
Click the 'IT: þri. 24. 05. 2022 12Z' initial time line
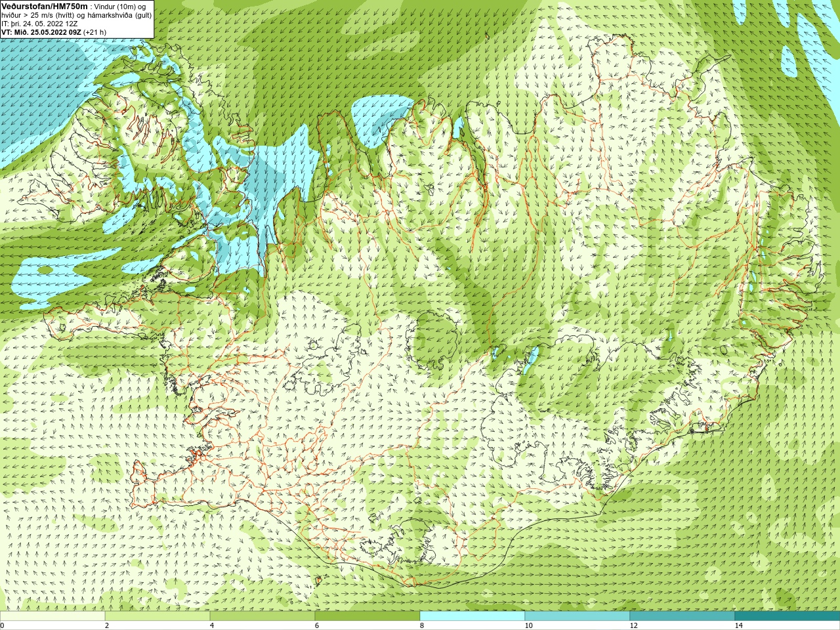tap(39, 24)
